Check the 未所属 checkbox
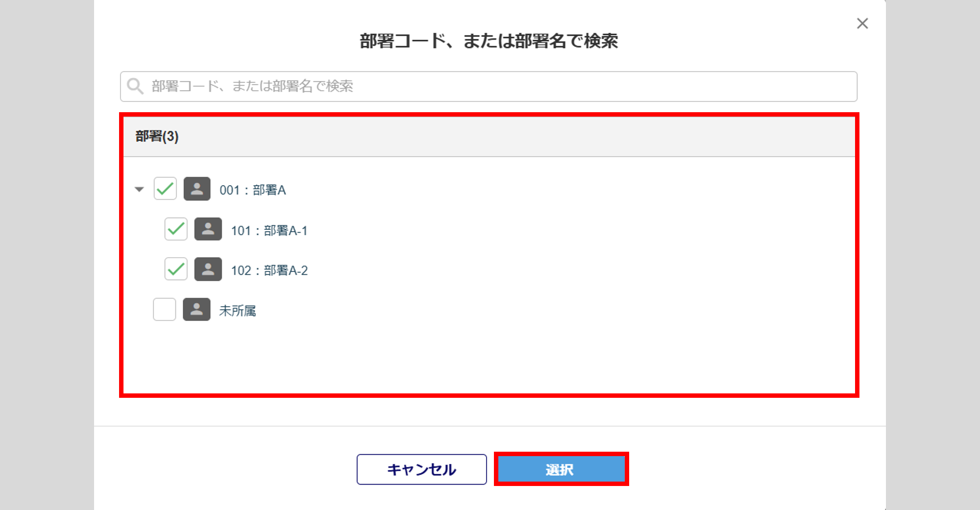 [x=165, y=310]
